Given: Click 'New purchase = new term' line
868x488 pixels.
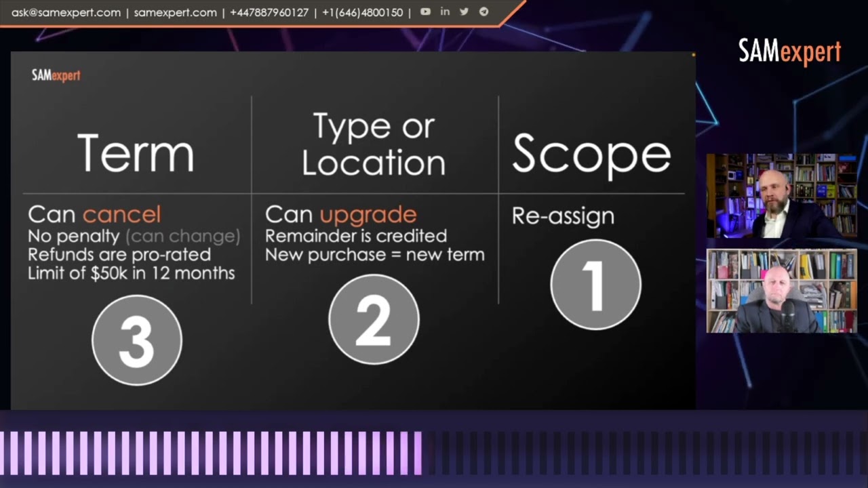Looking at the screenshot, I should pos(374,255).
